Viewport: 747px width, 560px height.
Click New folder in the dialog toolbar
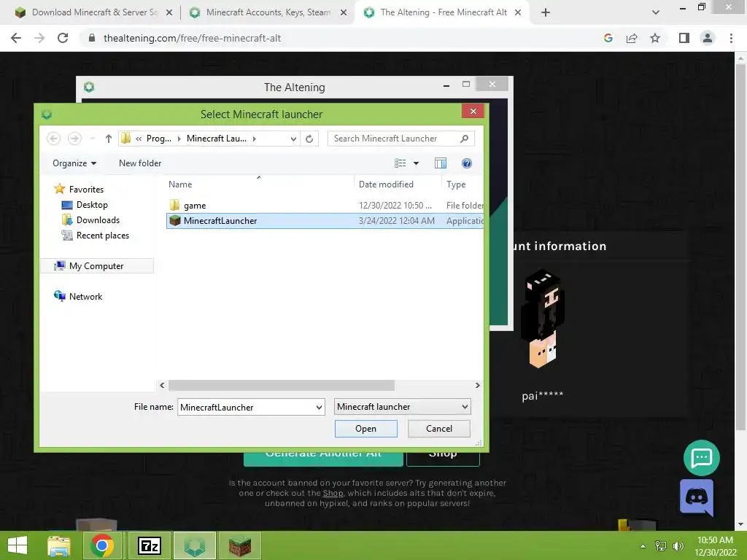(x=140, y=163)
